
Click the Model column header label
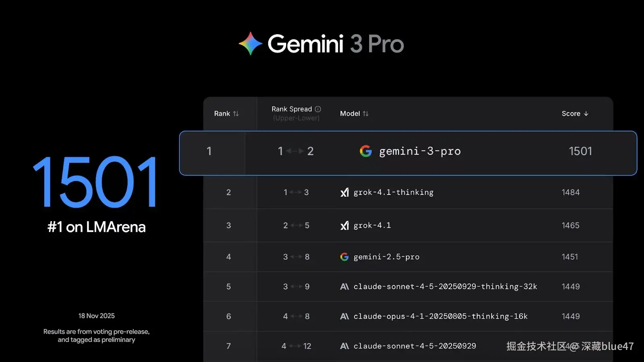point(350,114)
